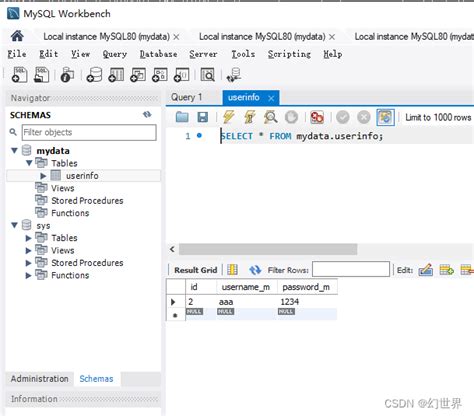Create a new table icon
The height and width of the screenshot is (416, 474).
coord(116,74)
